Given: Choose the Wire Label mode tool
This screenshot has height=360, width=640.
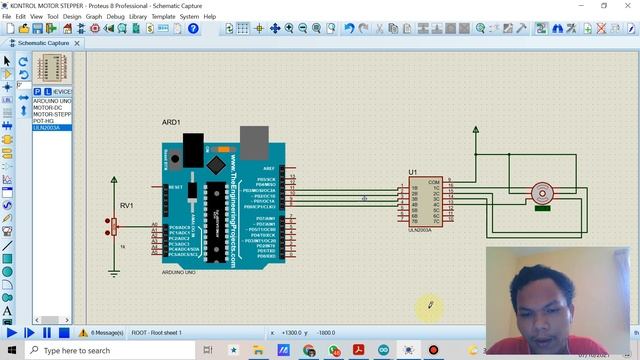Looking at the screenshot, I should coord(7,100).
